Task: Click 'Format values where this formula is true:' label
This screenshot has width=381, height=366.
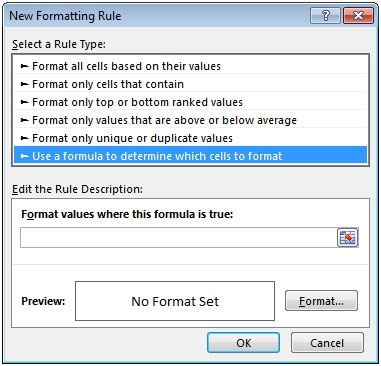Action: [127, 214]
